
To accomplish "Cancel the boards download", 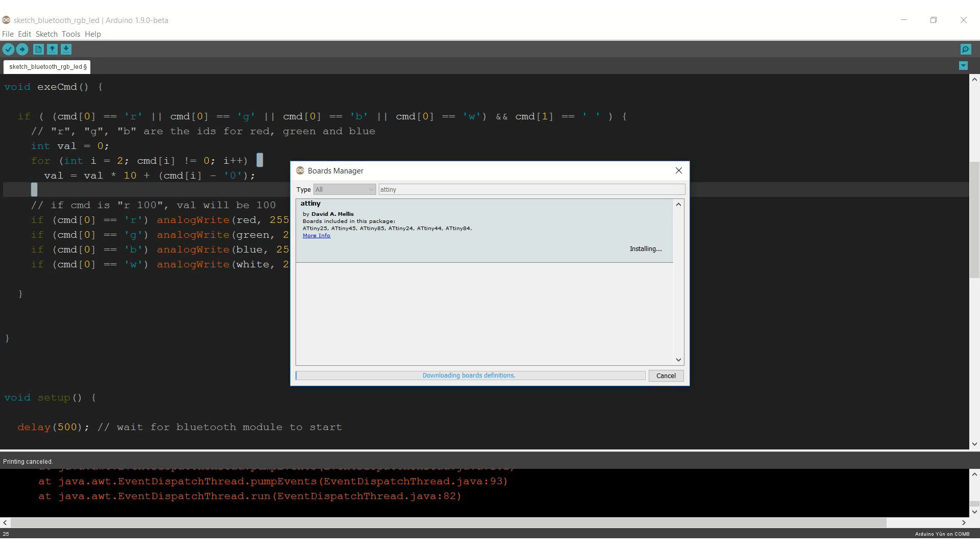I will (666, 375).
